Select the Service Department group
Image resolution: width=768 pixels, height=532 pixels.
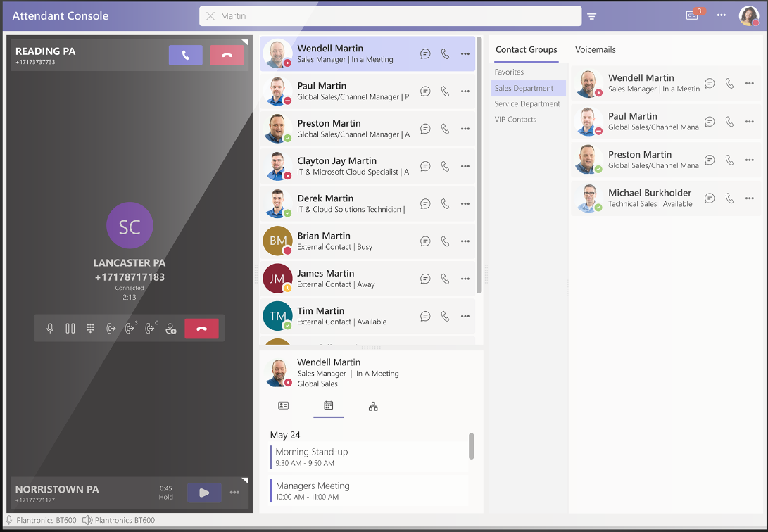pyautogui.click(x=527, y=103)
